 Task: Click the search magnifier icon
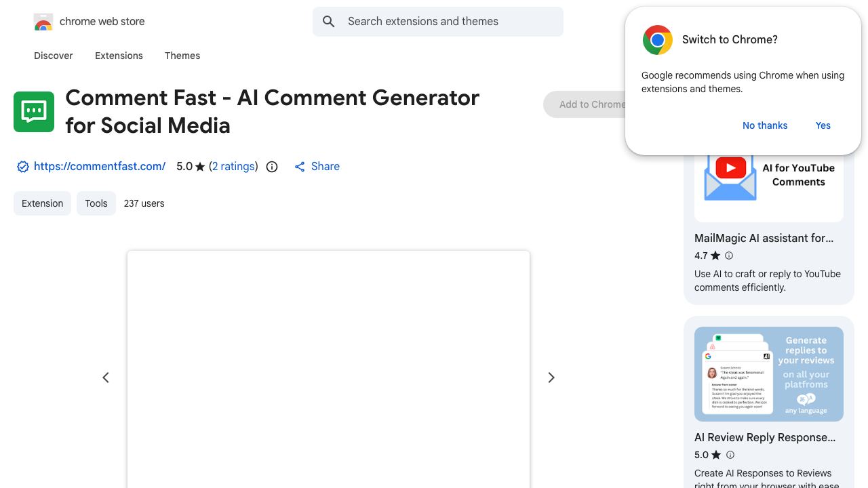329,22
